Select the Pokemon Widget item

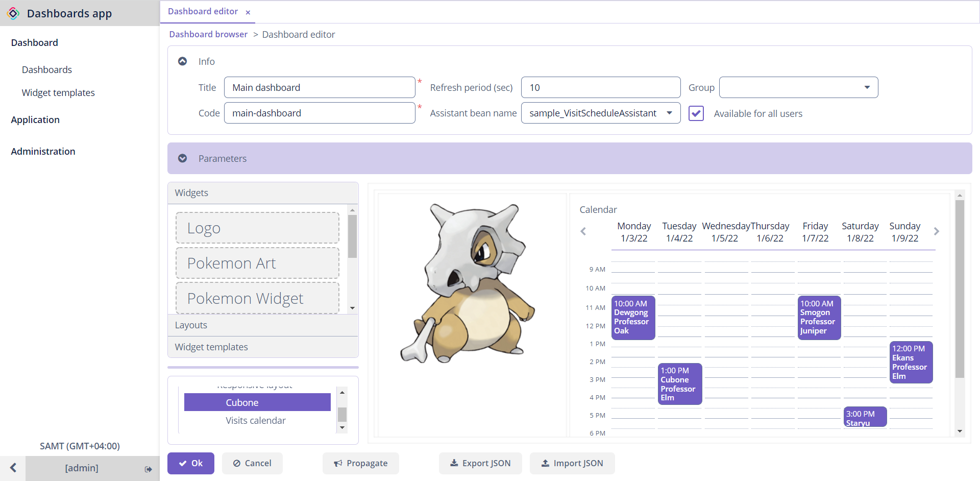(257, 298)
